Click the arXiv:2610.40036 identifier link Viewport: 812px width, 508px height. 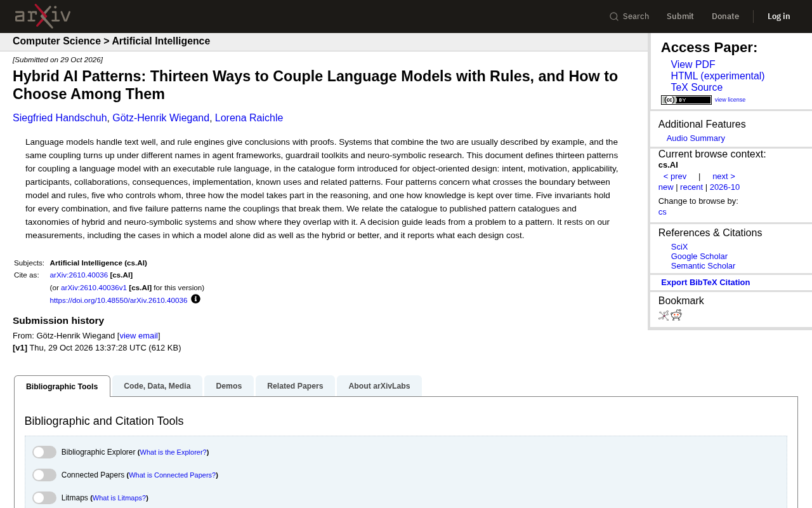pos(79,275)
